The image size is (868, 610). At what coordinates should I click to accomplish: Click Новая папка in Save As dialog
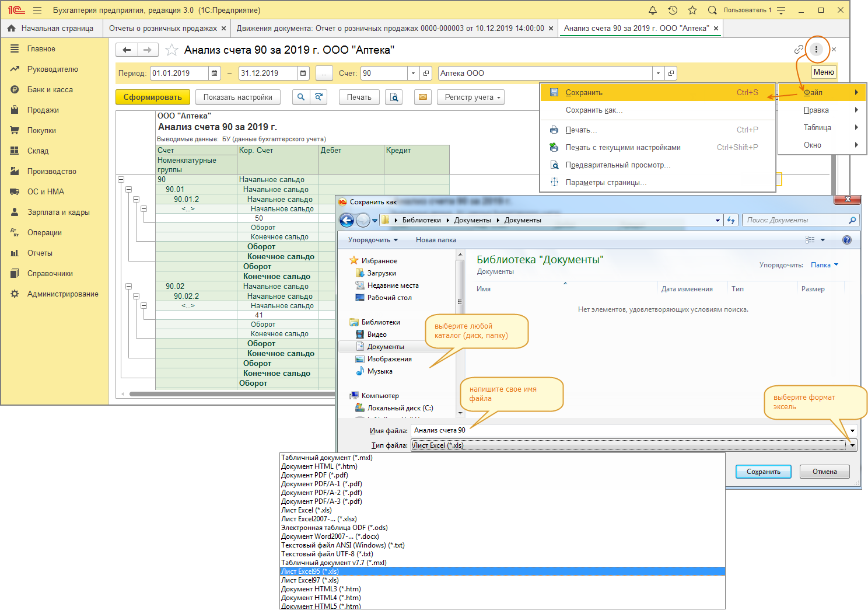(x=436, y=240)
